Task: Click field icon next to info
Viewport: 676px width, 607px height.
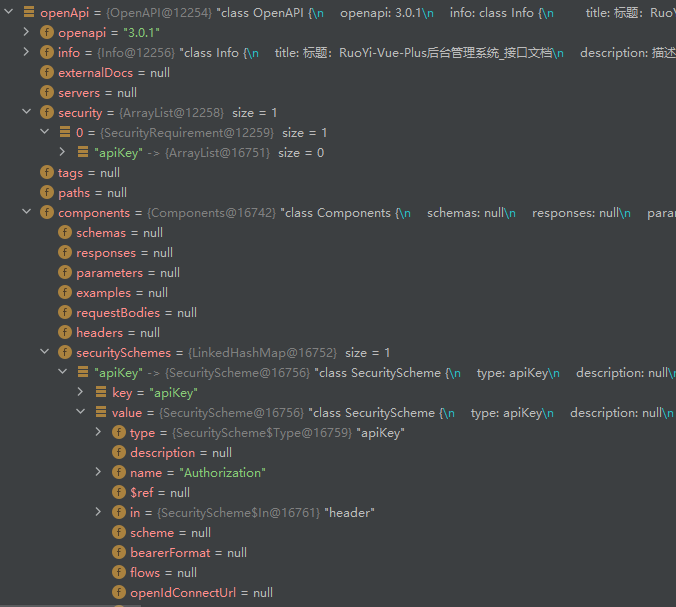Action: click(x=47, y=53)
